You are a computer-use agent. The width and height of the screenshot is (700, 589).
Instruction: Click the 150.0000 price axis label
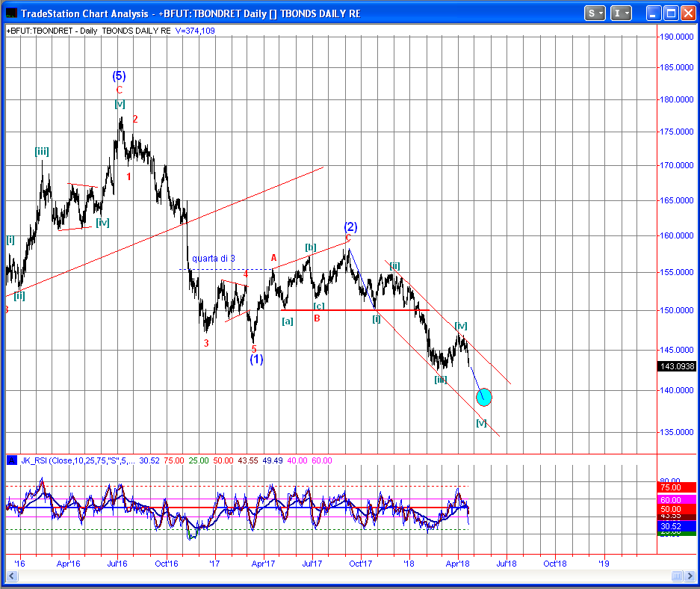pyautogui.click(x=677, y=310)
